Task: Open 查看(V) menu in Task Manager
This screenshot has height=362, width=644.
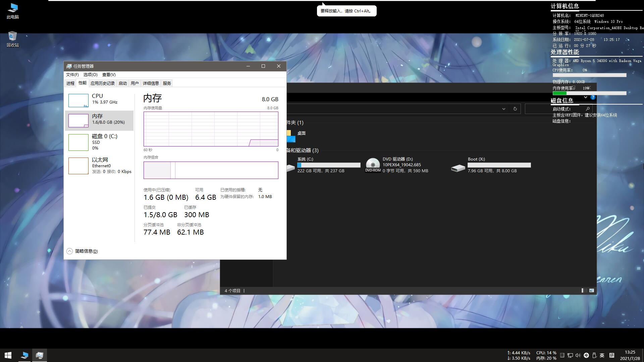Action: pyautogui.click(x=109, y=75)
